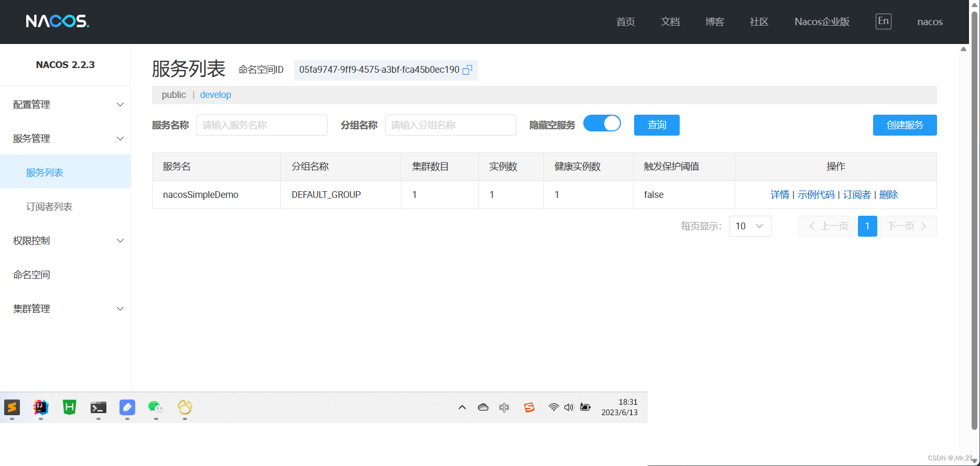Open 详情 for nacosSimpleDemo
Viewport: 980px width, 466px height.
click(780, 195)
